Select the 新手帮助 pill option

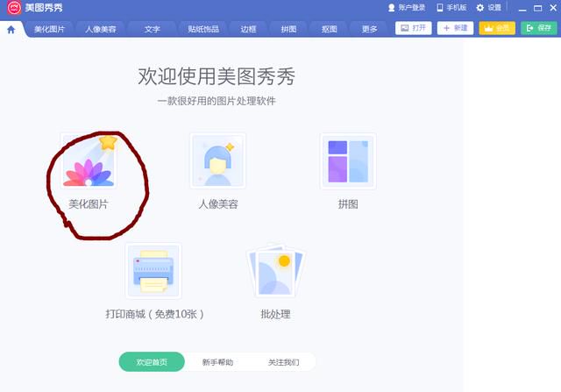(217, 362)
